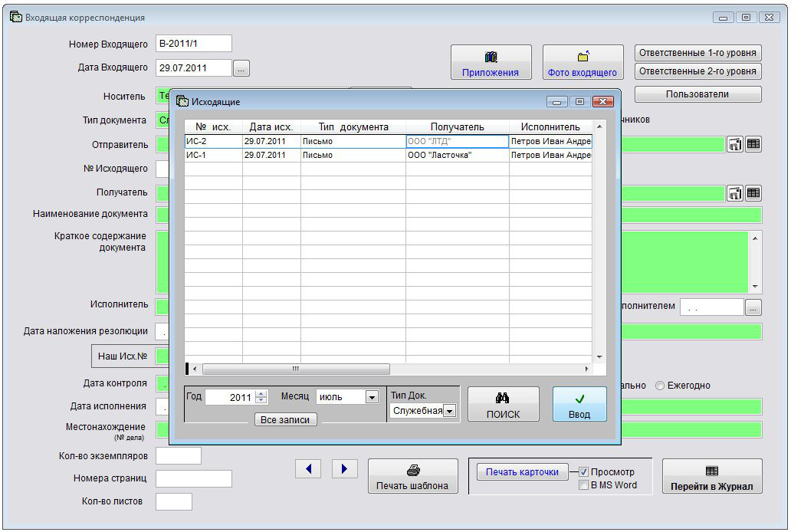Screen dimensions: 791x532
Task: Increase the Год value with the up spinner
Action: 261,394
